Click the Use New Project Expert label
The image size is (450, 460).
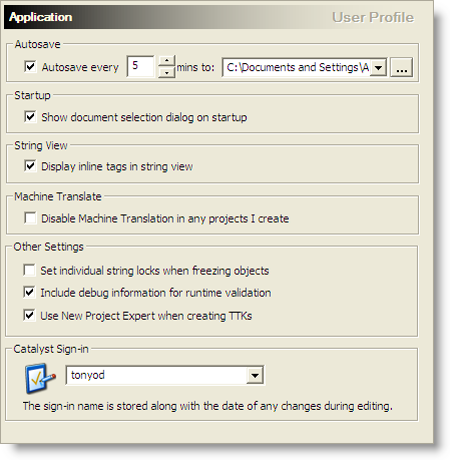pyautogui.click(x=146, y=316)
